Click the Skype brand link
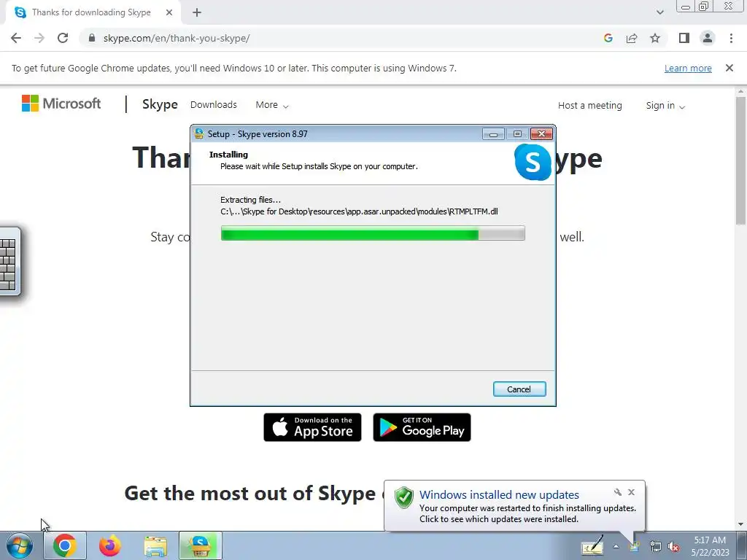Image resolution: width=747 pixels, height=560 pixels. coord(160,104)
